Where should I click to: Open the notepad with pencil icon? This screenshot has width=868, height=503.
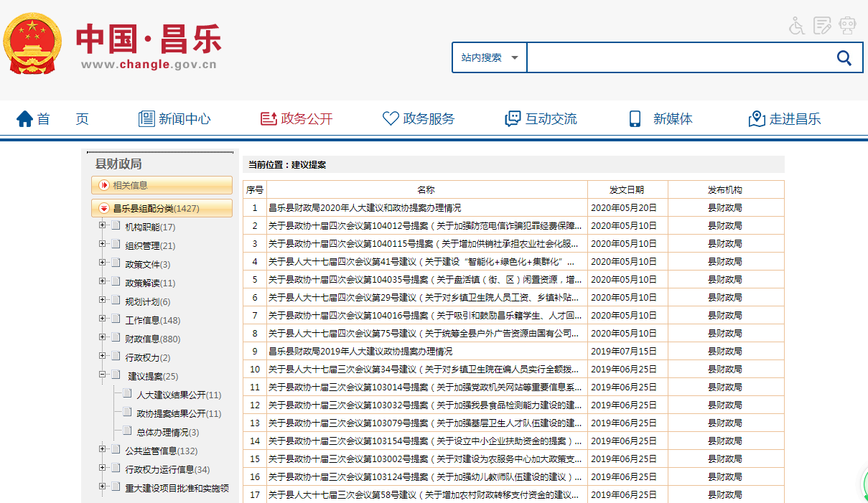[822, 26]
